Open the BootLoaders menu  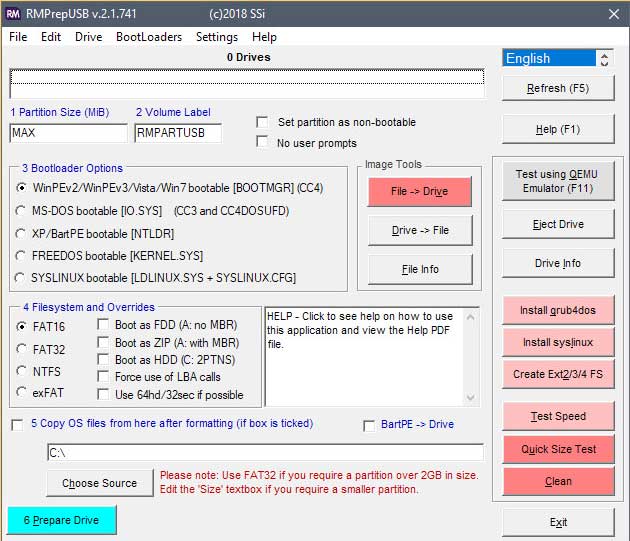click(x=149, y=37)
